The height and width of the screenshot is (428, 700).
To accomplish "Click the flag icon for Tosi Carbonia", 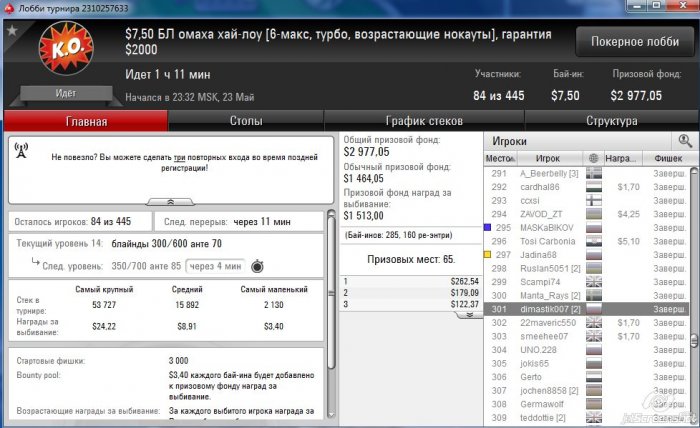I will point(594,241).
